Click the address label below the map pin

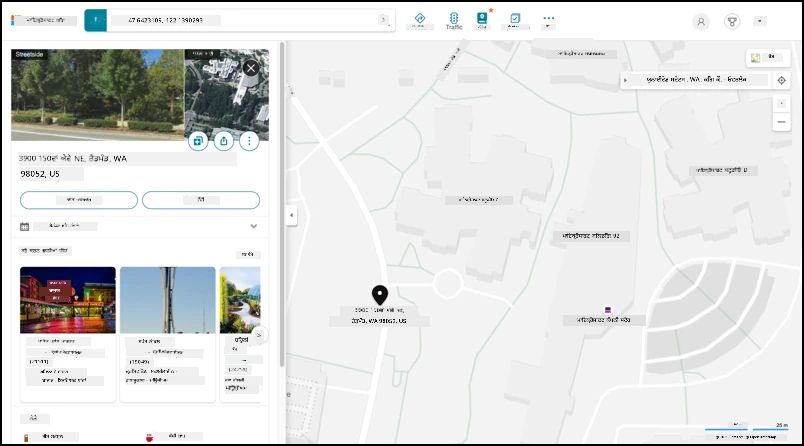tap(379, 316)
